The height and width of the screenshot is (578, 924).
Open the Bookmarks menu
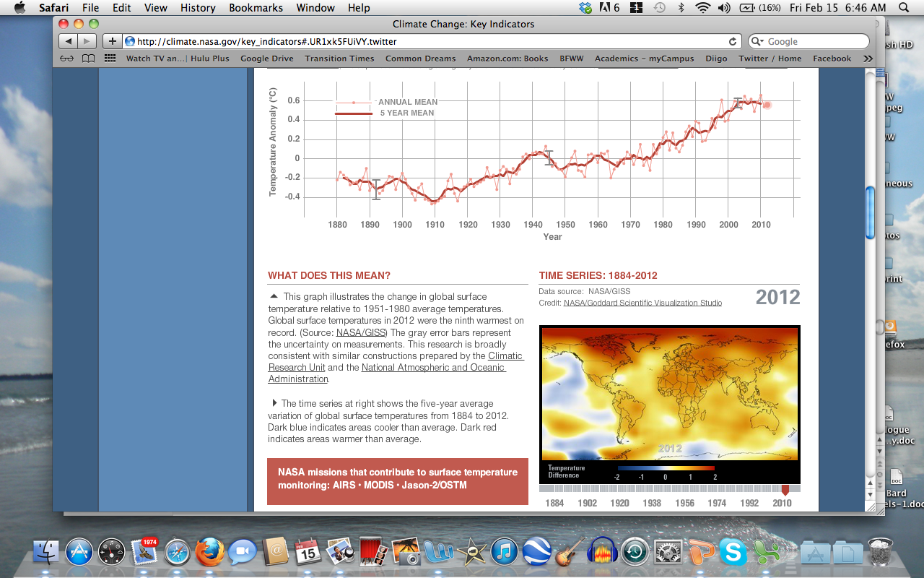point(258,8)
